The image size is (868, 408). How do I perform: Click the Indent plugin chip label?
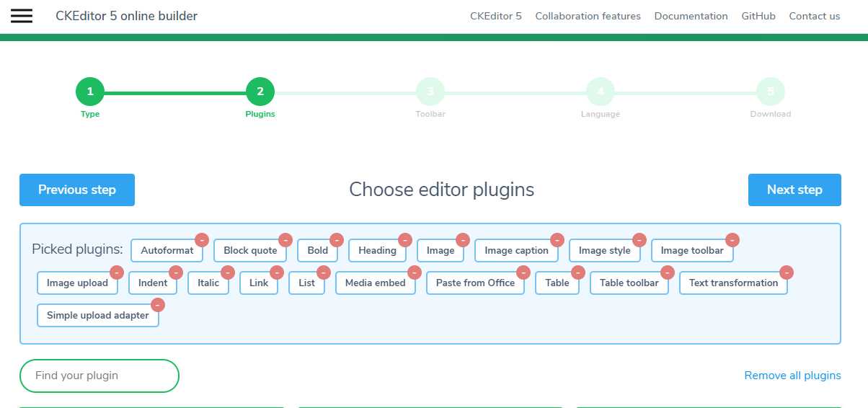[x=153, y=283]
